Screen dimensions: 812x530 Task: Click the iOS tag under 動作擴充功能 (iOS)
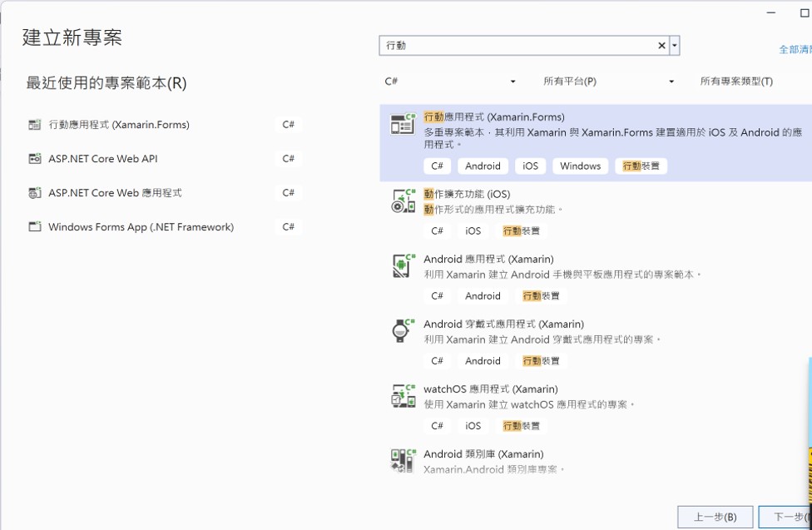(x=473, y=231)
